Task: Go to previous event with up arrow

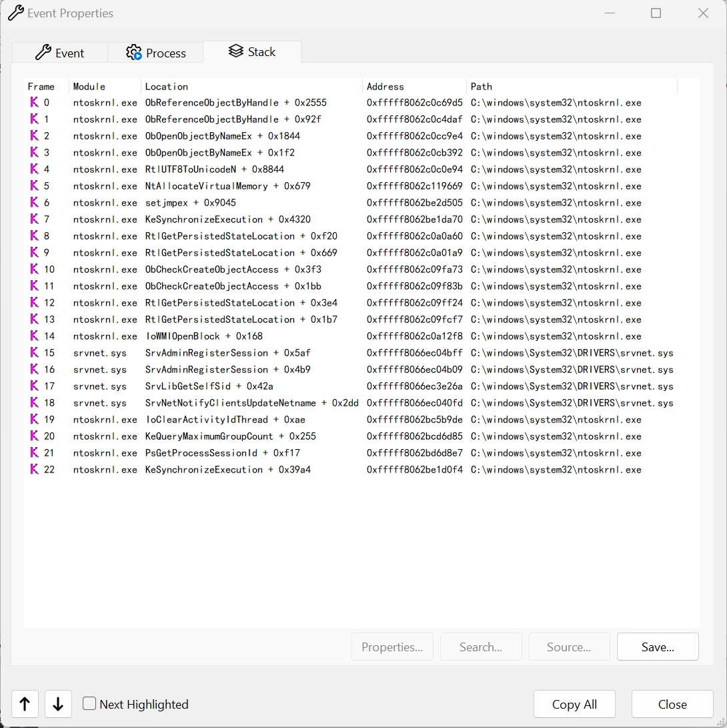Action: tap(25, 704)
